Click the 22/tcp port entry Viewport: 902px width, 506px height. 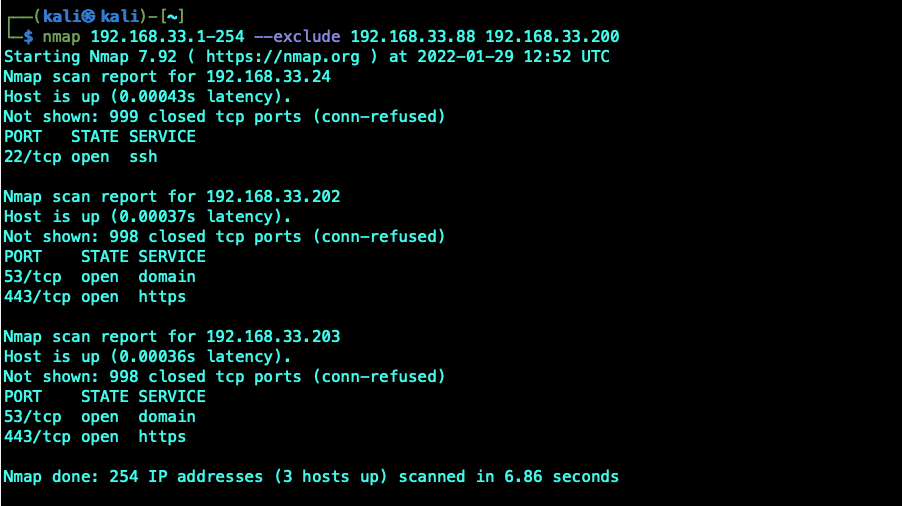32,157
